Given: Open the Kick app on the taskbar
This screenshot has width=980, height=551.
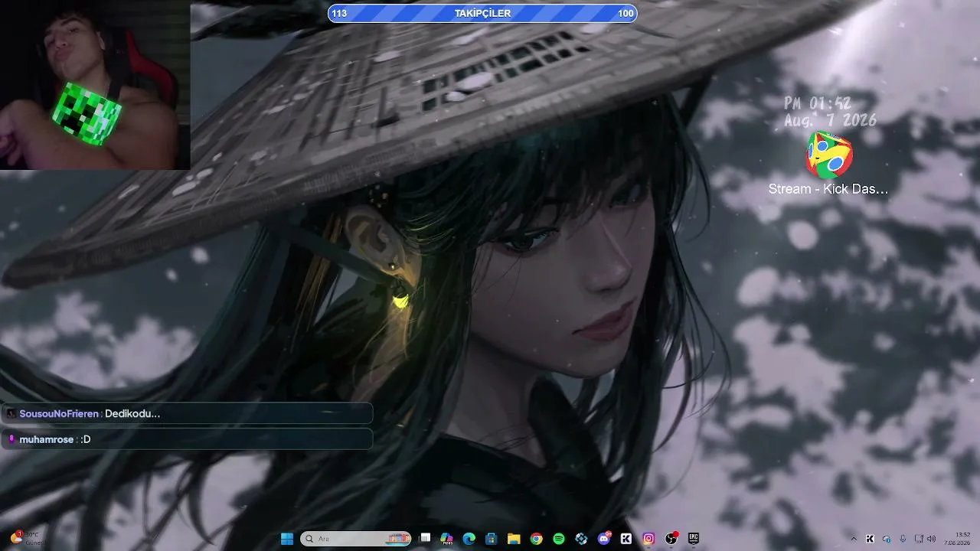Looking at the screenshot, I should click(x=626, y=539).
